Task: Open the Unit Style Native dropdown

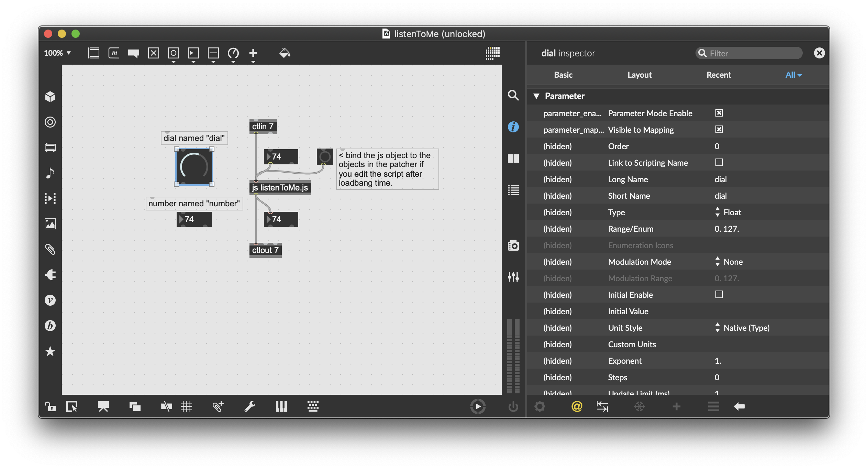Action: click(x=743, y=328)
